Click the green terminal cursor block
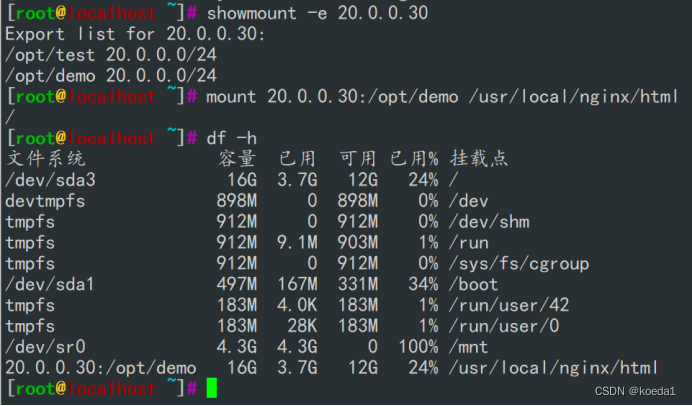 [x=212, y=388]
